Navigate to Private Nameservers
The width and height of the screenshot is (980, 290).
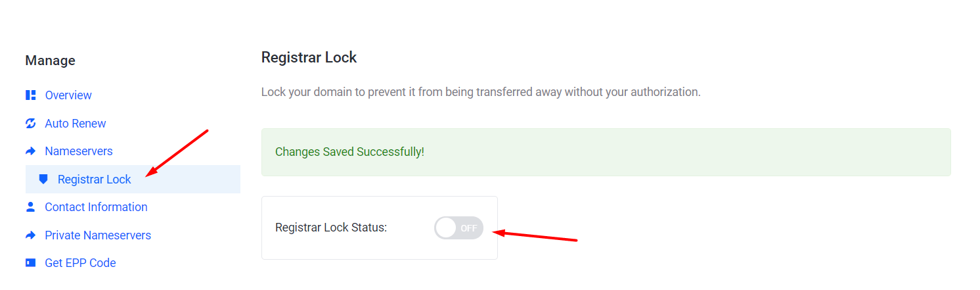pos(98,235)
